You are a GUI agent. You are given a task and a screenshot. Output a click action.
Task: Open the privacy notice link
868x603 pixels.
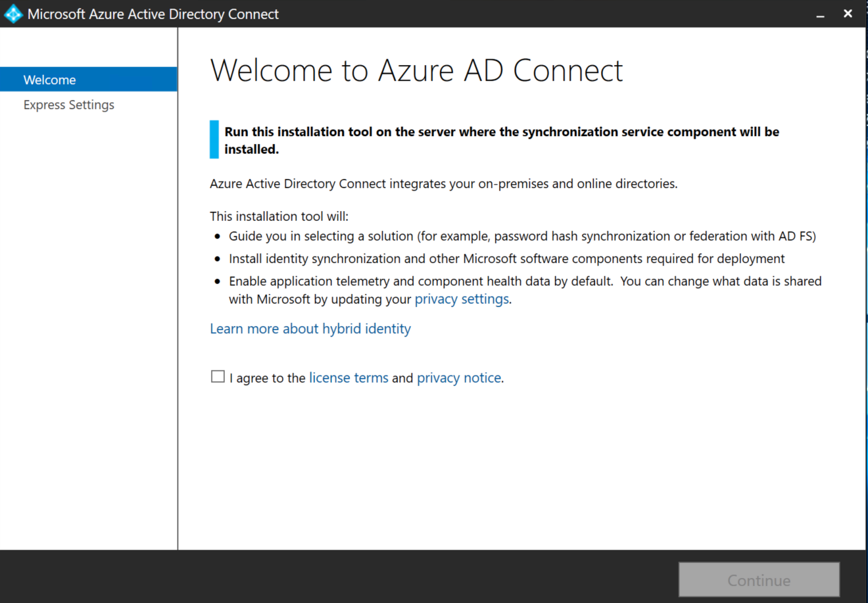pyautogui.click(x=459, y=378)
